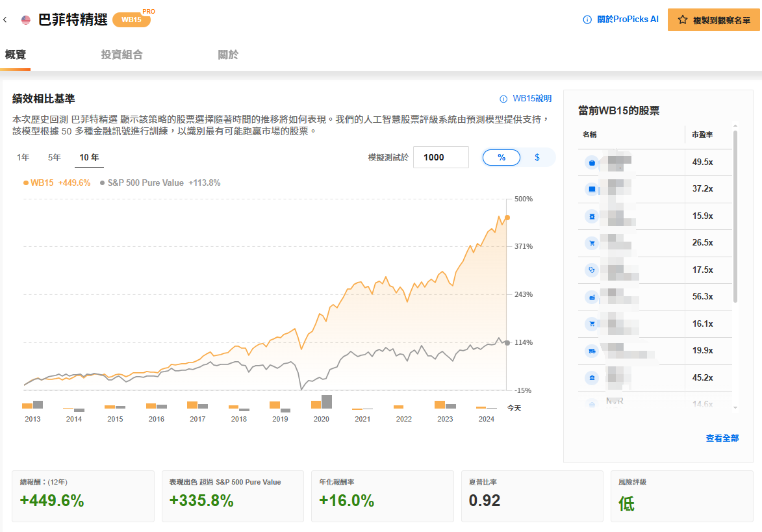The height and width of the screenshot is (532, 762).
Task: Click the WB15 PRO badge
Action: pos(132,19)
